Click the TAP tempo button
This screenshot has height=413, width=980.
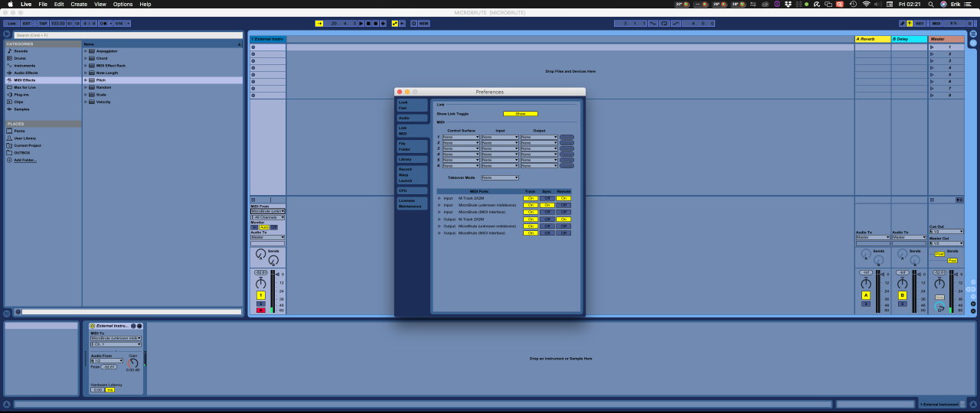[x=43, y=24]
